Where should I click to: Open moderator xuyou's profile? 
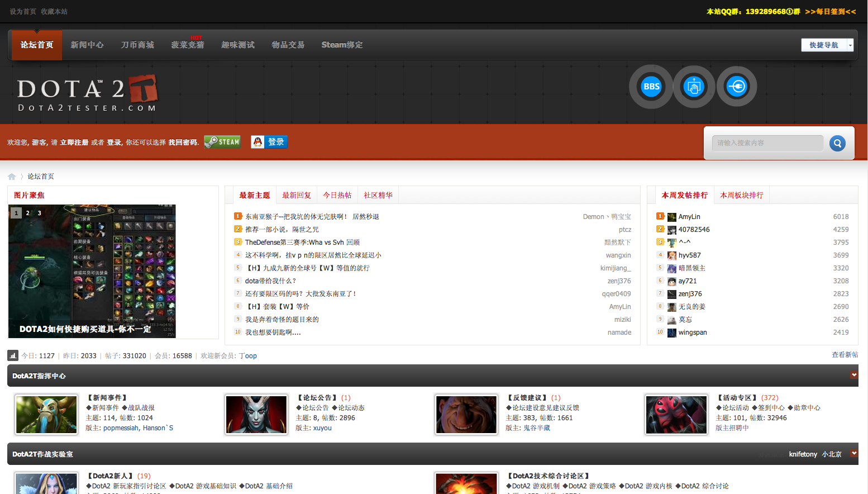click(x=322, y=428)
